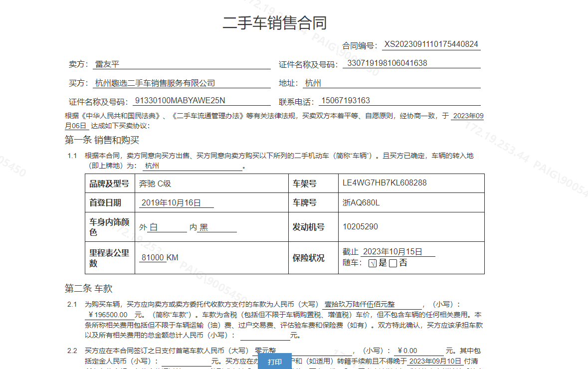Click brand model 奔驰 C级
This screenshot has height=369, width=588.
click(155, 184)
